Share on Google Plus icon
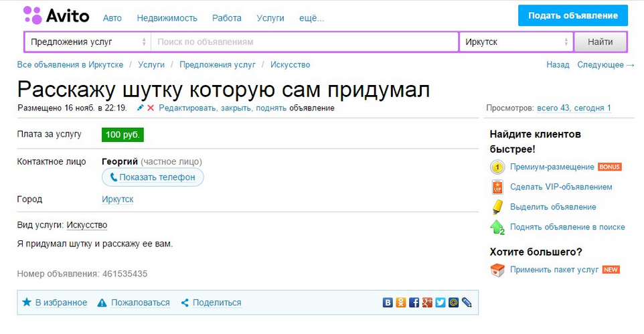 tap(427, 303)
